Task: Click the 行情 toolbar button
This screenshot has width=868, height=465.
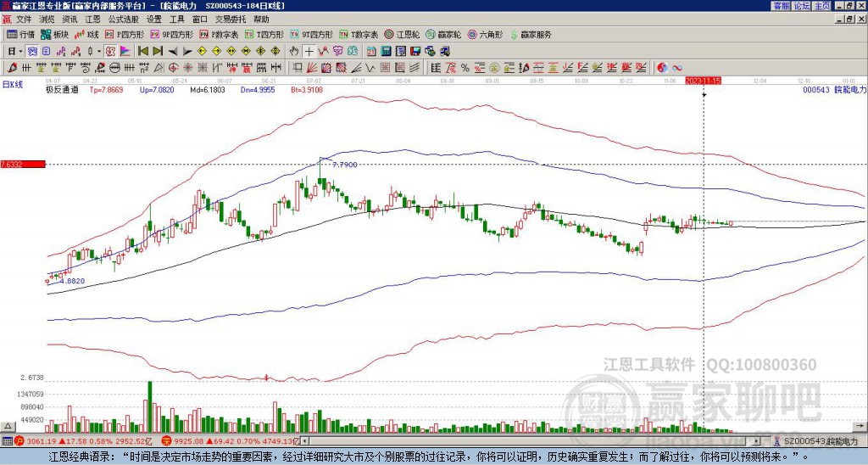Action: click(20, 34)
